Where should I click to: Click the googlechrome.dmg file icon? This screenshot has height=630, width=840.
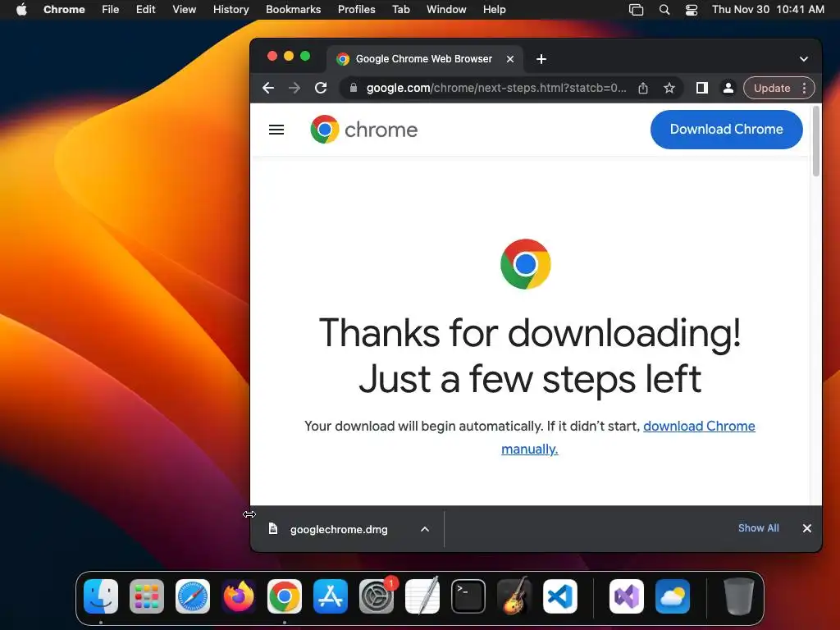272,529
